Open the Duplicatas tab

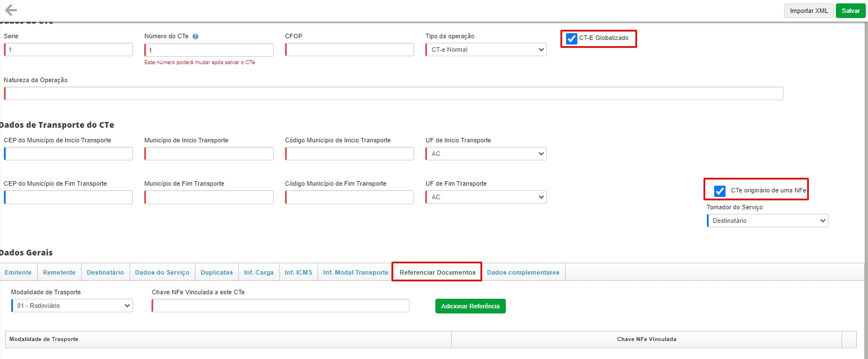[216, 272]
